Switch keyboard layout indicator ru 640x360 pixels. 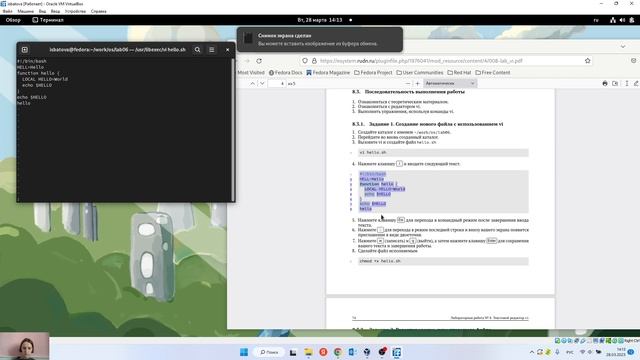click(x=596, y=20)
